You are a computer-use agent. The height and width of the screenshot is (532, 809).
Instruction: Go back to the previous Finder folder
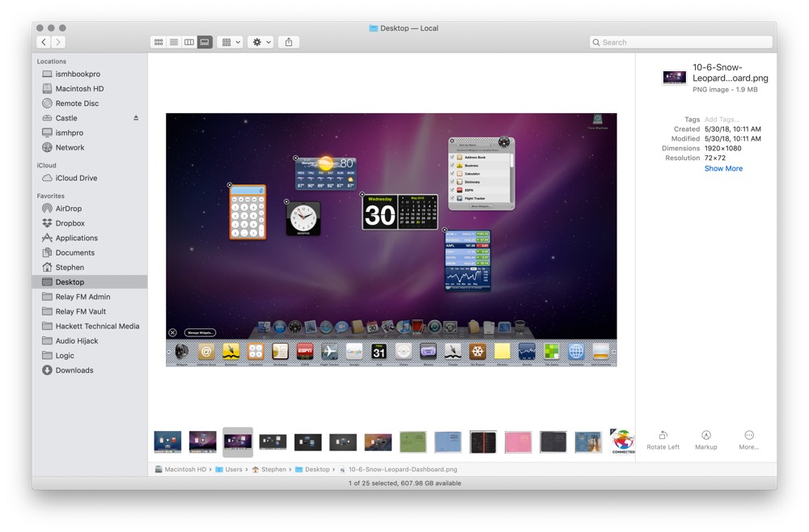pos(44,42)
